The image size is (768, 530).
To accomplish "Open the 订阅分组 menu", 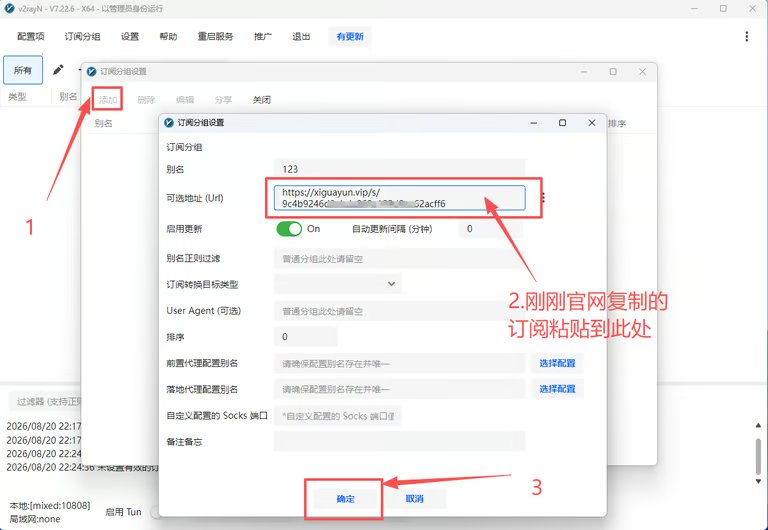I will (82, 36).
